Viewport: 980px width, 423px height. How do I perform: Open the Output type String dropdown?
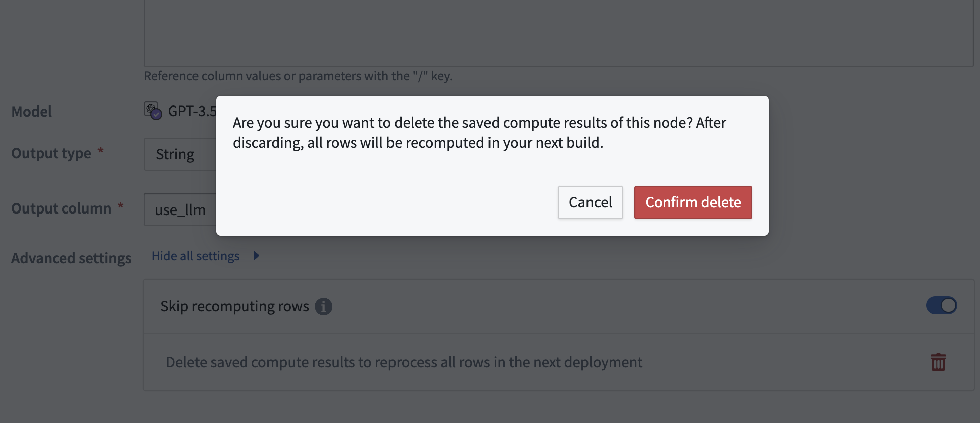click(180, 154)
